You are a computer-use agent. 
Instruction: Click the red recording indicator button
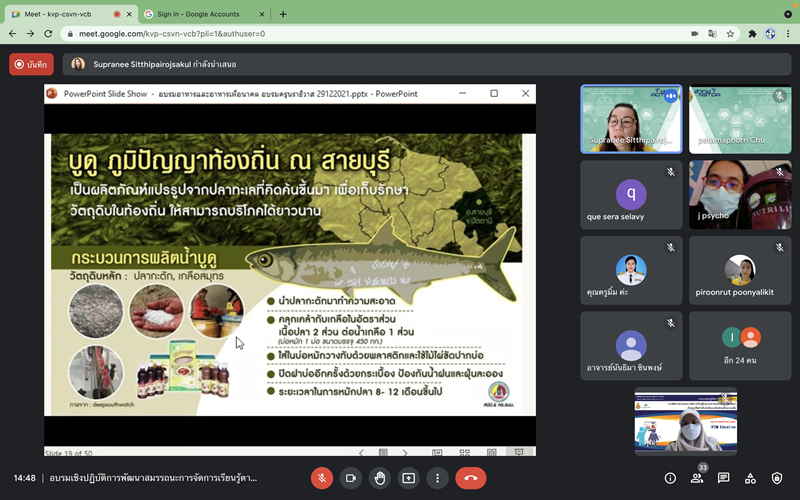pyautogui.click(x=31, y=64)
